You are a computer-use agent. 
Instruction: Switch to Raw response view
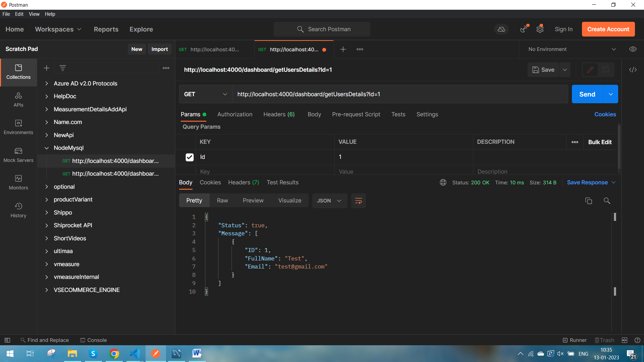222,200
